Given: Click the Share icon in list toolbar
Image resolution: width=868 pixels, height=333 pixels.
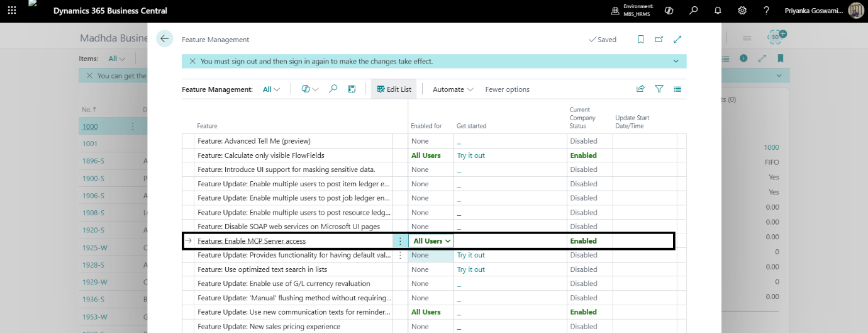Looking at the screenshot, I should pyautogui.click(x=640, y=89).
